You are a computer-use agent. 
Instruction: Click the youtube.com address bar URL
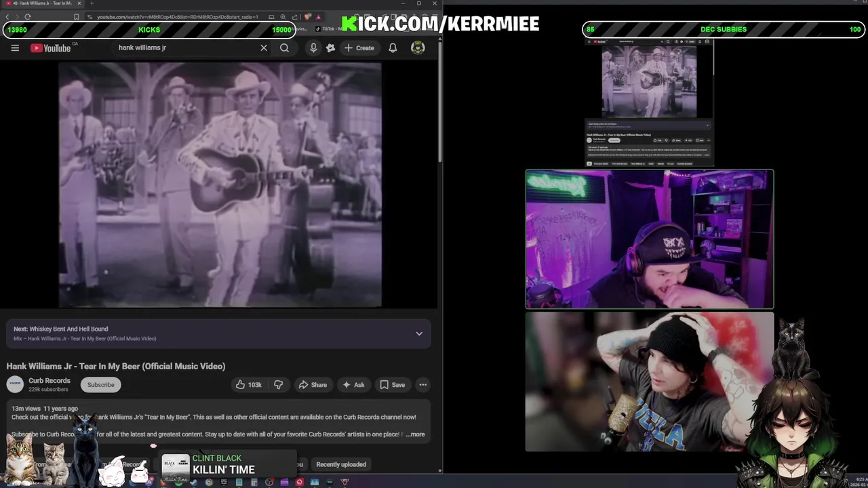click(178, 16)
